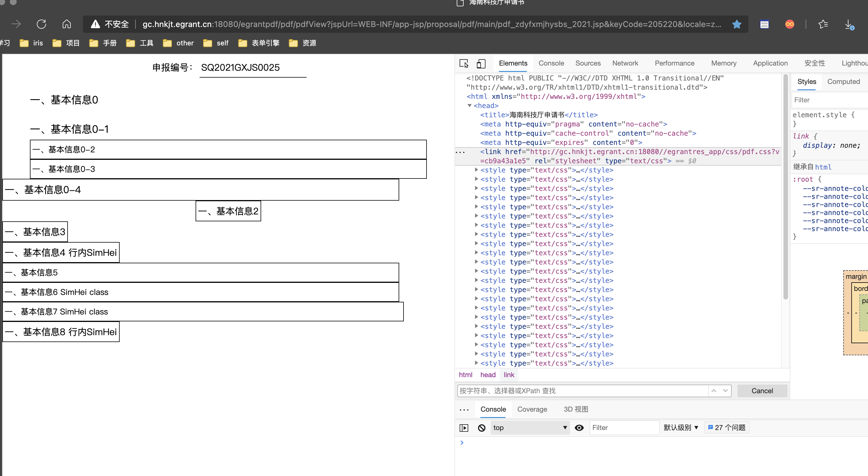Toggle the console sidebar panel icon

(x=464, y=427)
